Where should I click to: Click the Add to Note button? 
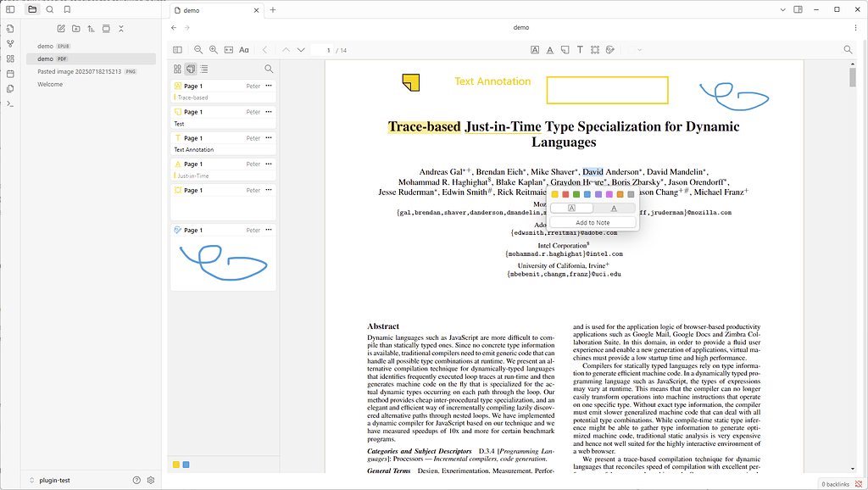click(593, 222)
